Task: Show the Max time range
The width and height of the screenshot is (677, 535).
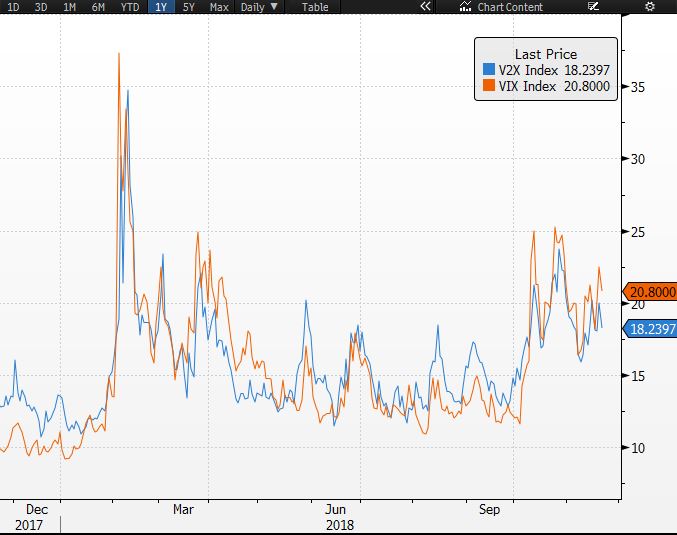Action: tap(219, 7)
